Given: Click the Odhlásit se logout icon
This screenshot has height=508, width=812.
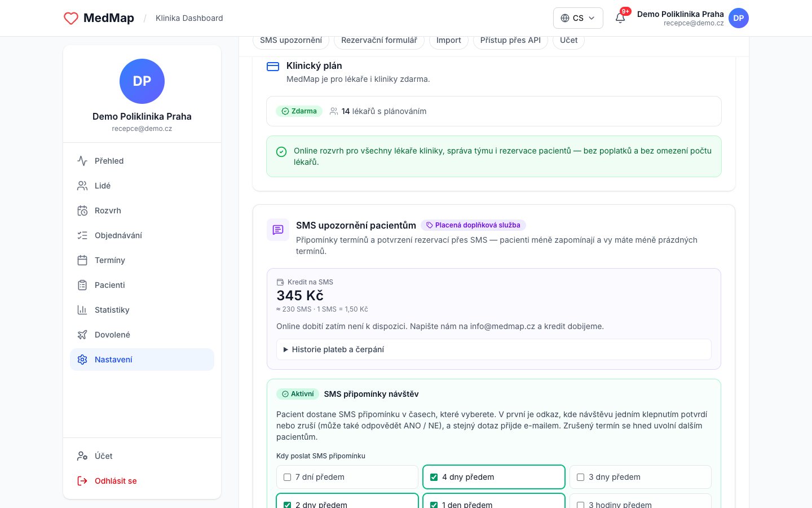Looking at the screenshot, I should click(x=82, y=481).
